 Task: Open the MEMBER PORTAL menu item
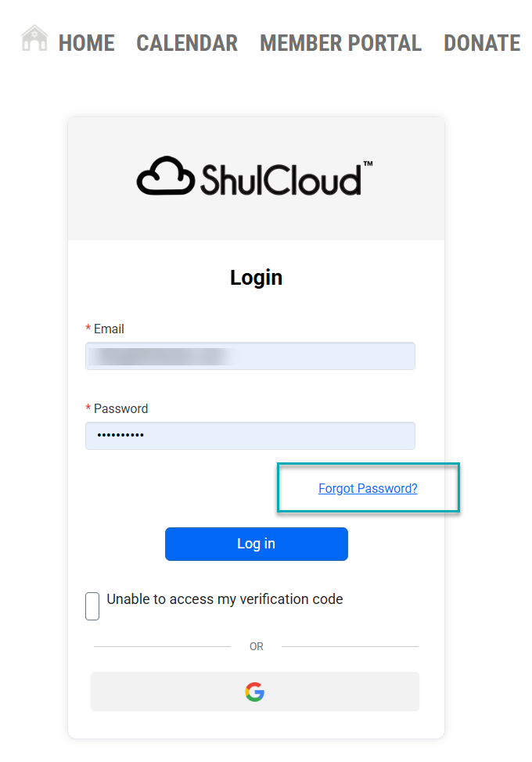pos(340,43)
